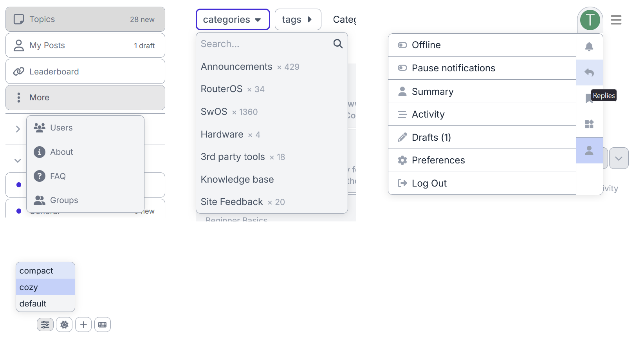Open the profile tab person icon
644x339 pixels.
tap(589, 150)
